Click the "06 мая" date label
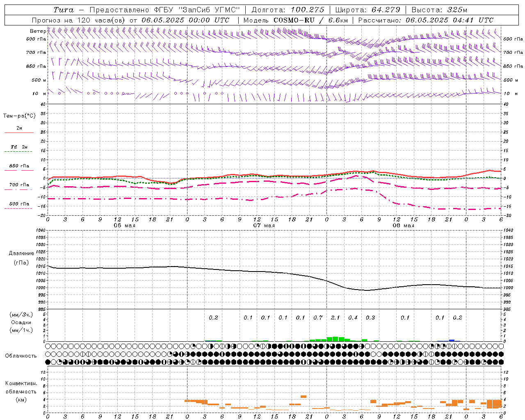The height and width of the screenshot is (420, 525). pos(124,226)
